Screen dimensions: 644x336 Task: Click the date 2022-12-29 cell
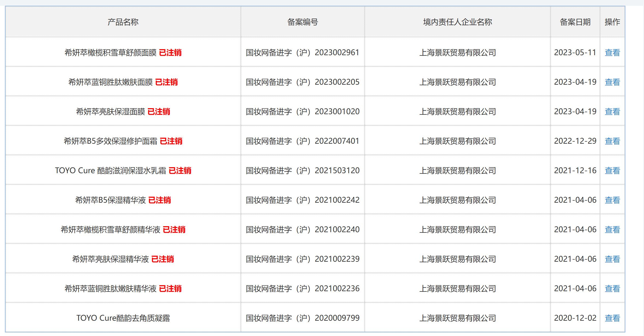tap(575, 141)
